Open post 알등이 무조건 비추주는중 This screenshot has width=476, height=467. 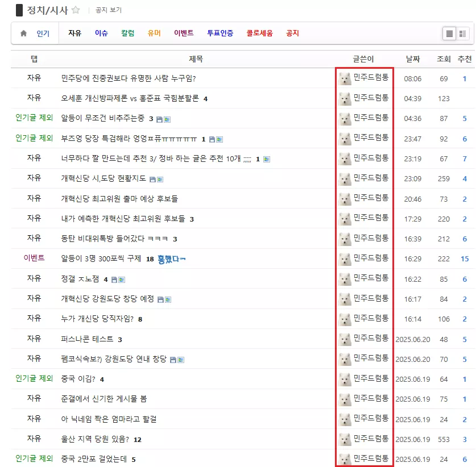tap(102, 119)
